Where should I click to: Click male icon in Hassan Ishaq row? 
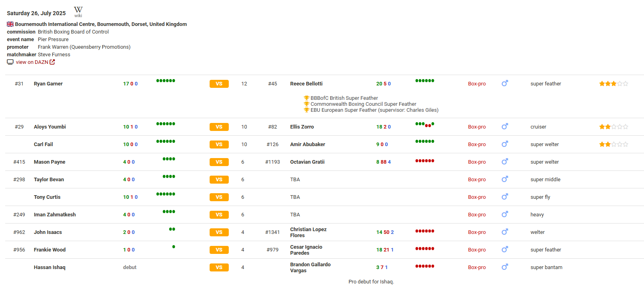(505, 267)
